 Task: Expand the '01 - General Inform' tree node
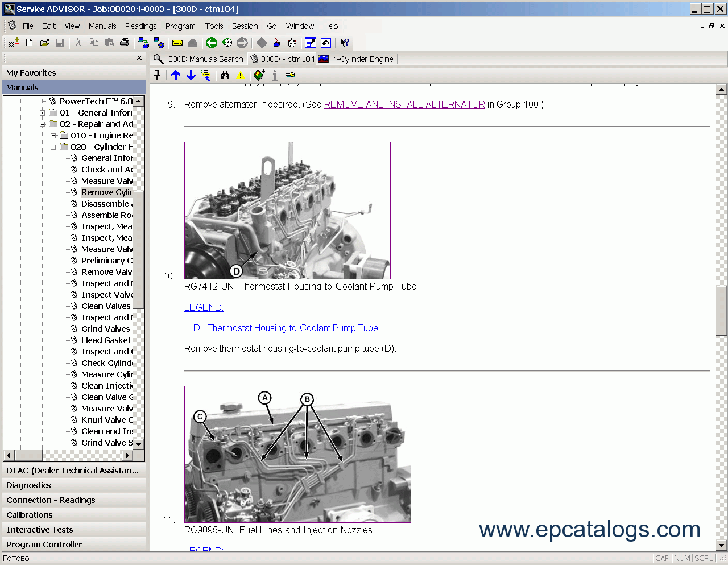[42, 113]
